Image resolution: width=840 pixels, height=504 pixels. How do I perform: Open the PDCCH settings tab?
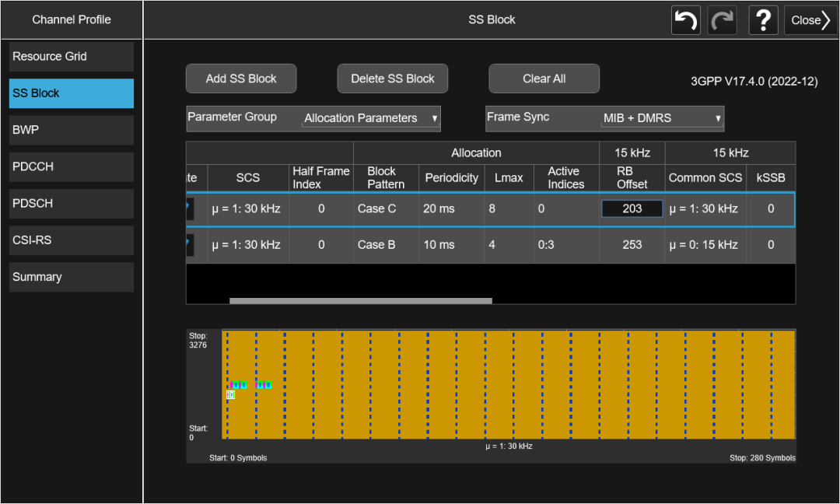72,166
